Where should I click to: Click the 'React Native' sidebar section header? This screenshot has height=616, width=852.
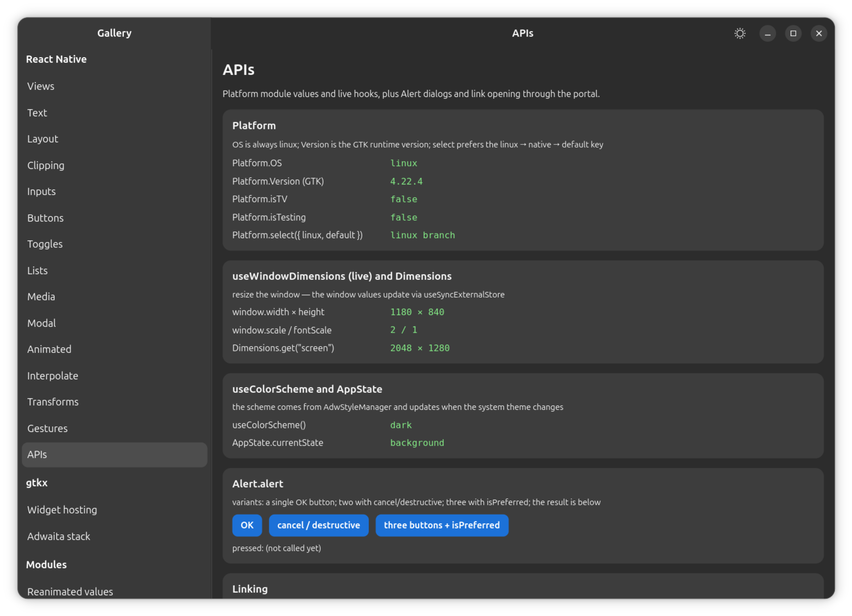click(x=56, y=59)
